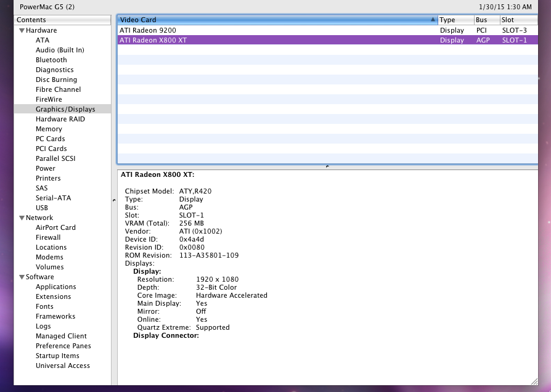Select ATA in the Contents list
Viewport: 551px width, 392px height.
[x=43, y=40]
